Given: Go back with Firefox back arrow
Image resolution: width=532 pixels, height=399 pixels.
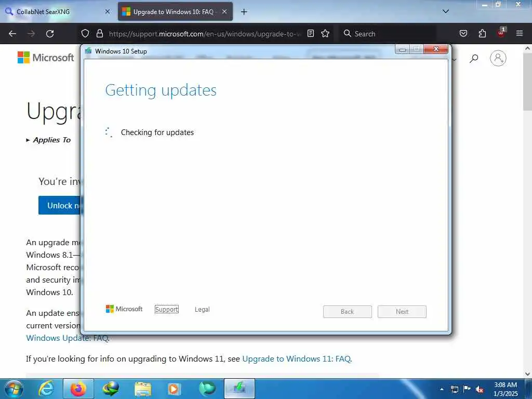Looking at the screenshot, I should (12, 34).
